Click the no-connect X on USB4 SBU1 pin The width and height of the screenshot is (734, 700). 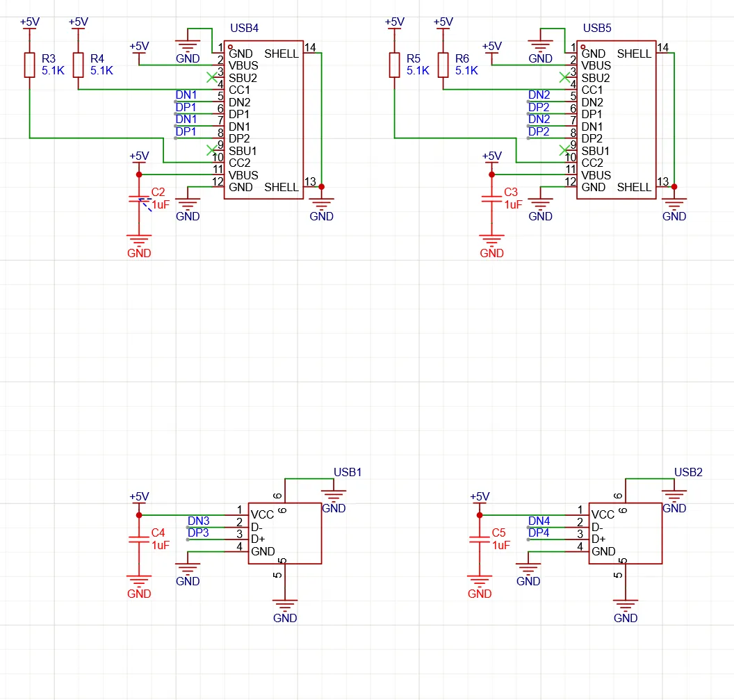point(212,150)
